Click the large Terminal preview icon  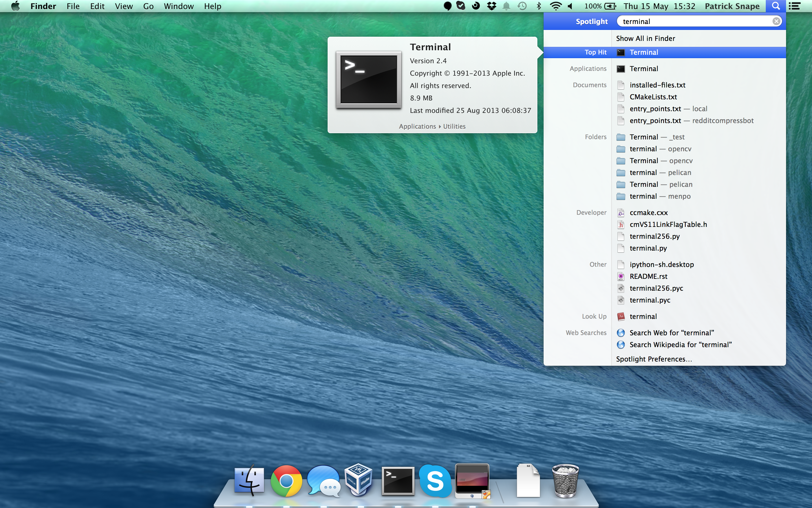point(369,80)
